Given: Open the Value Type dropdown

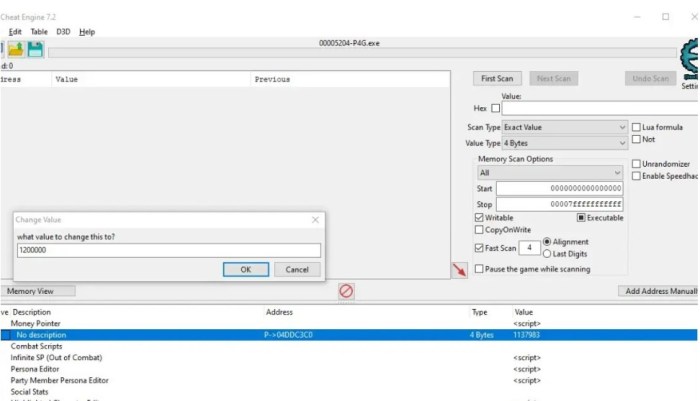Looking at the screenshot, I should pyautogui.click(x=565, y=143).
